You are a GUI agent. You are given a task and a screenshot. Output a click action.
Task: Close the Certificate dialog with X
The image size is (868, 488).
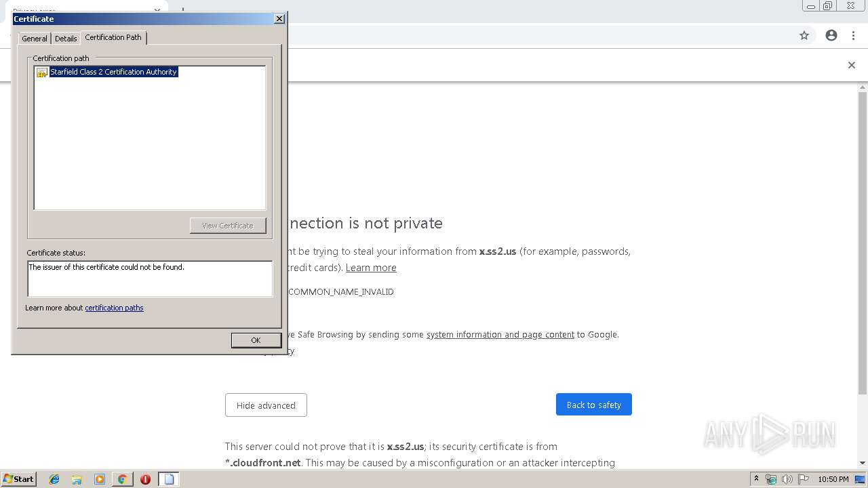click(x=279, y=19)
